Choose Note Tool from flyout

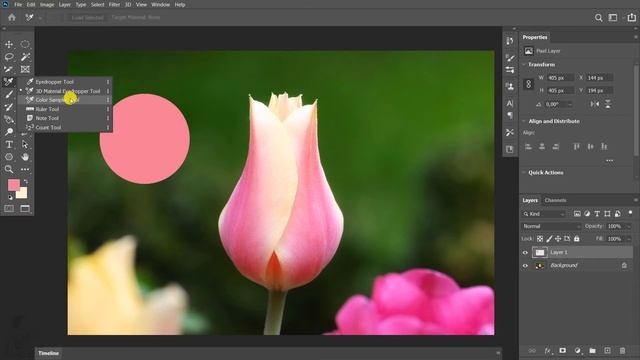pyautogui.click(x=65, y=118)
